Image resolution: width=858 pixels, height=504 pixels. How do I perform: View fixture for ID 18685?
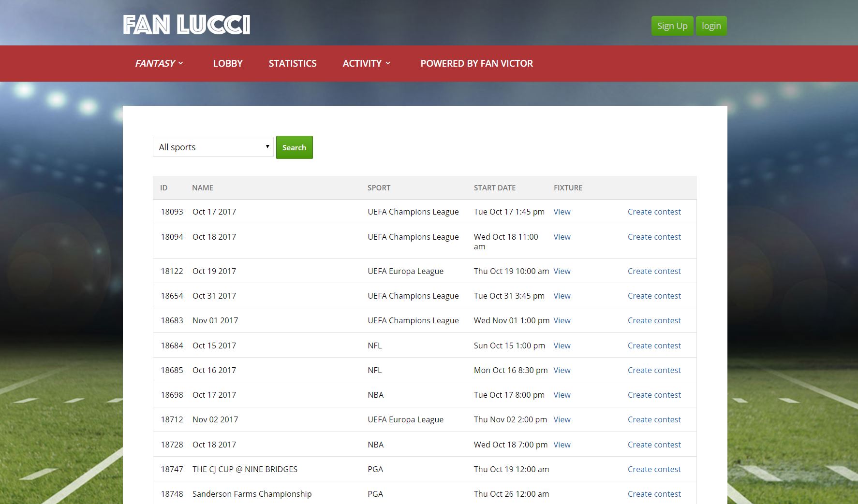(562, 370)
